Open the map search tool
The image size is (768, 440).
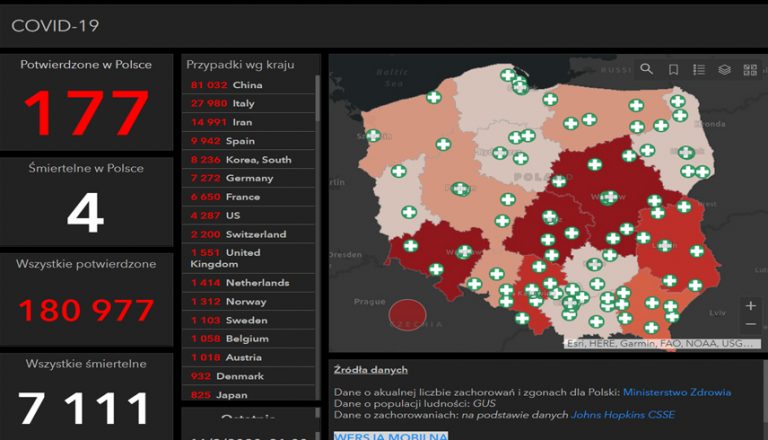(x=647, y=70)
